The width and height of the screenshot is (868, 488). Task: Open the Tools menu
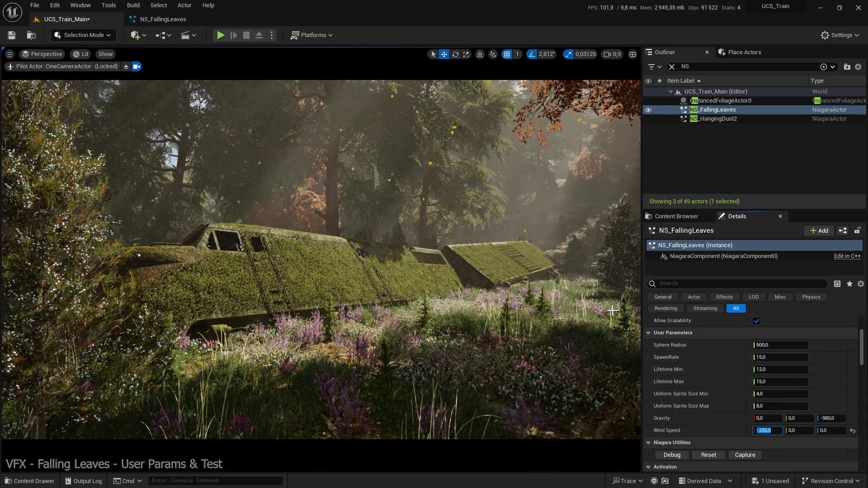108,5
